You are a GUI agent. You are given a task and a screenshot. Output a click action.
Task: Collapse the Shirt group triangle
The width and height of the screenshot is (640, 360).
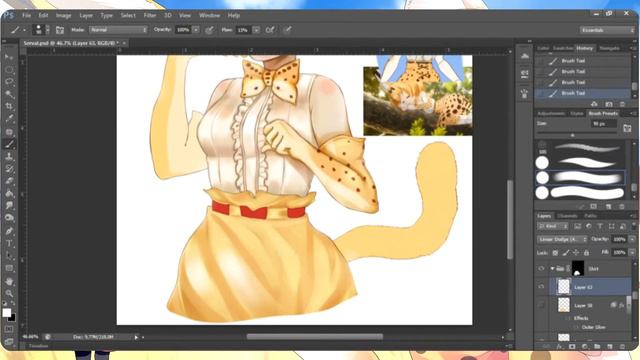(x=552, y=269)
